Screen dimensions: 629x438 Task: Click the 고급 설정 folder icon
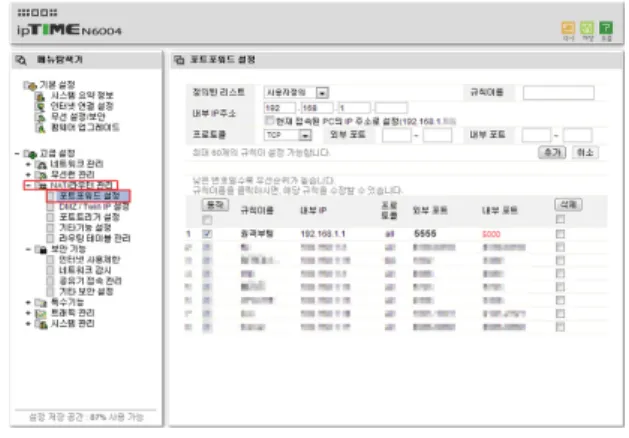(x=30, y=154)
